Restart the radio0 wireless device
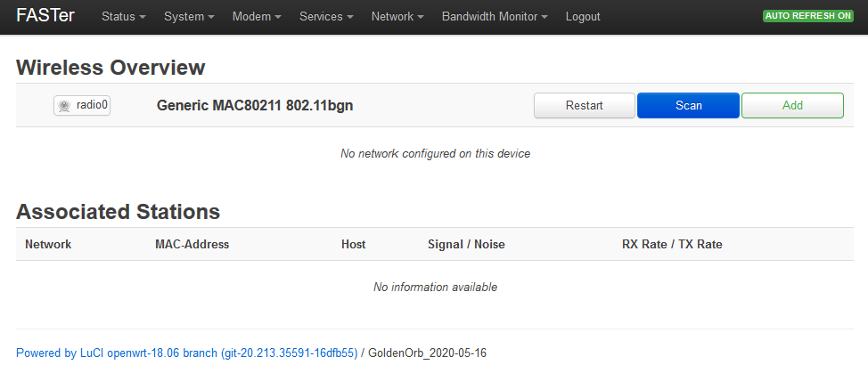The width and height of the screenshot is (868, 373). pyautogui.click(x=585, y=105)
